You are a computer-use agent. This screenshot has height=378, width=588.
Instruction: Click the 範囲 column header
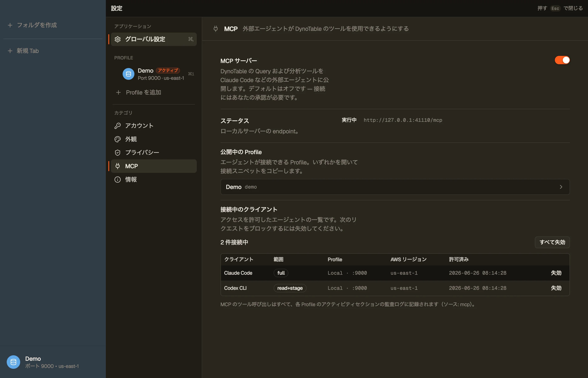tap(278, 259)
